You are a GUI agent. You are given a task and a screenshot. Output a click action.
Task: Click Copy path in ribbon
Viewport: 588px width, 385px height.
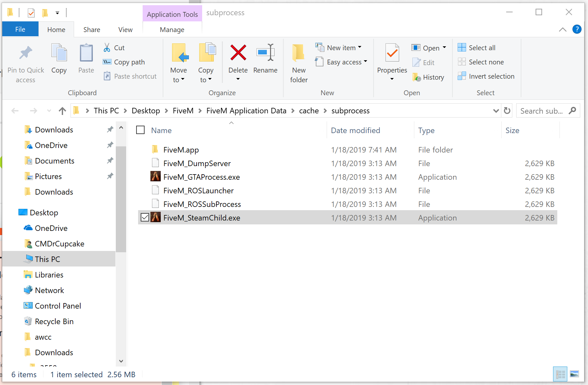124,62
